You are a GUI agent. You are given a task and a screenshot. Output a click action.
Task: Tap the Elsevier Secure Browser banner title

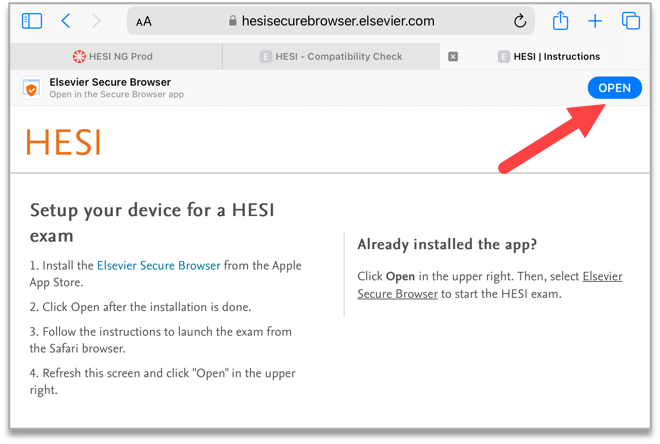click(110, 82)
